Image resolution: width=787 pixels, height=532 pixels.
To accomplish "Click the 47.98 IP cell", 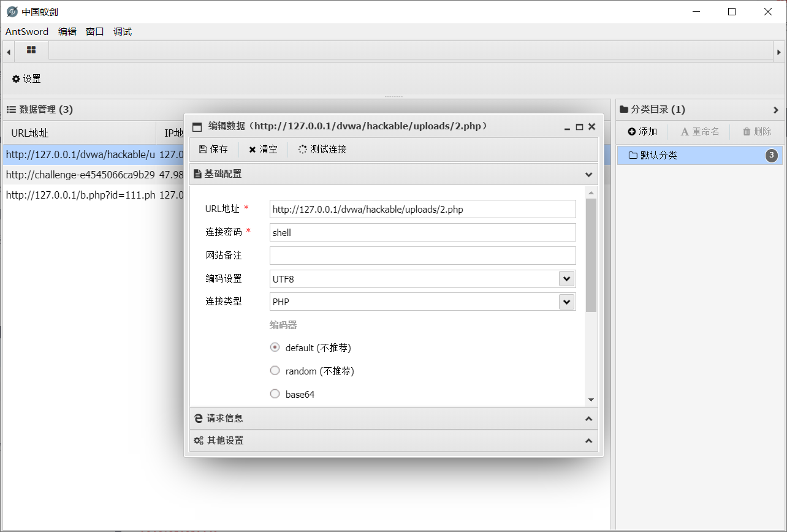I will pos(171,175).
